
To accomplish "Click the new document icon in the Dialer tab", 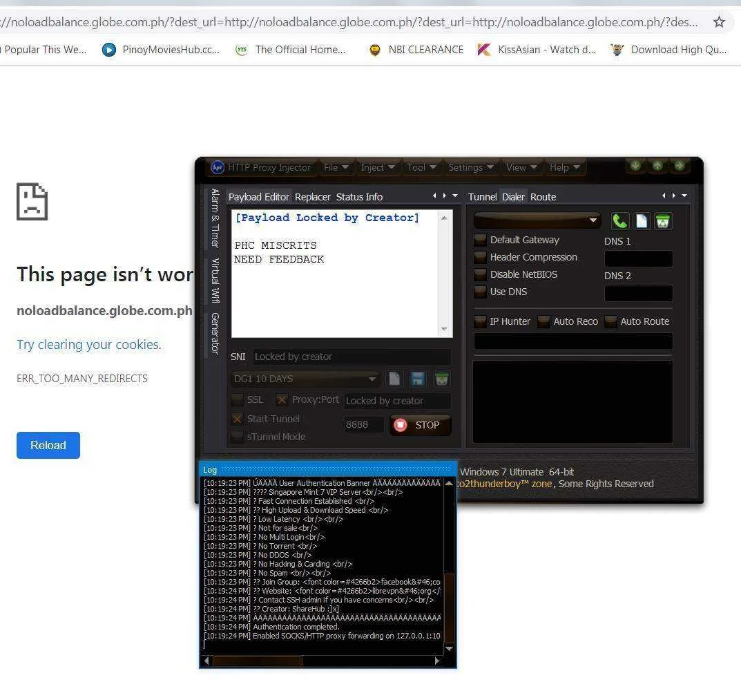I will pos(642,221).
